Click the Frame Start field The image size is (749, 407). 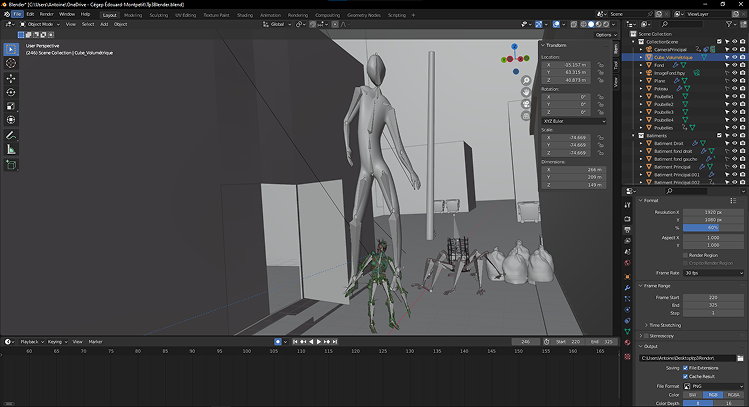coord(712,298)
